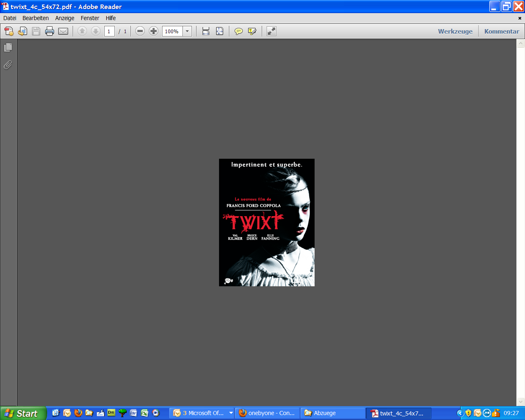
Task: Open the Datei menu
Action: [10, 18]
